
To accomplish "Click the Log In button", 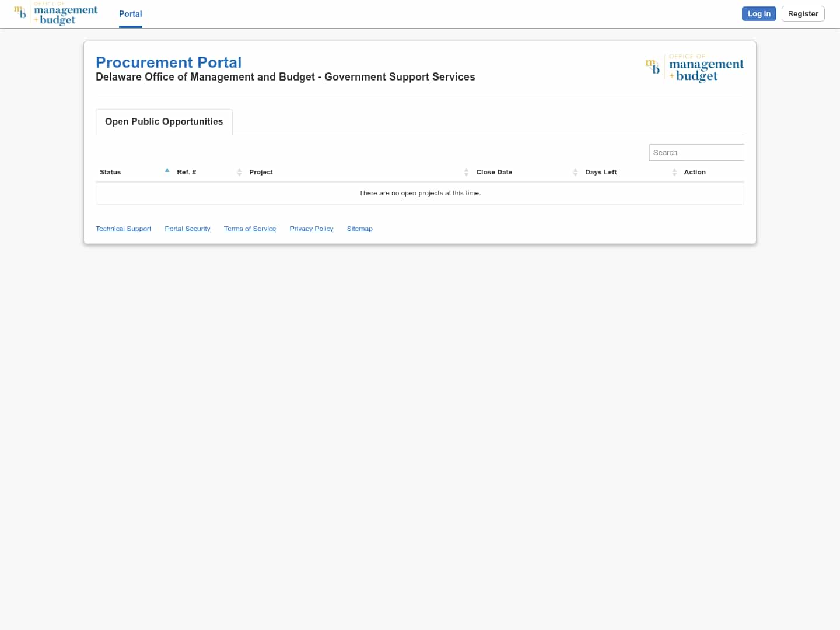I will tap(759, 14).
